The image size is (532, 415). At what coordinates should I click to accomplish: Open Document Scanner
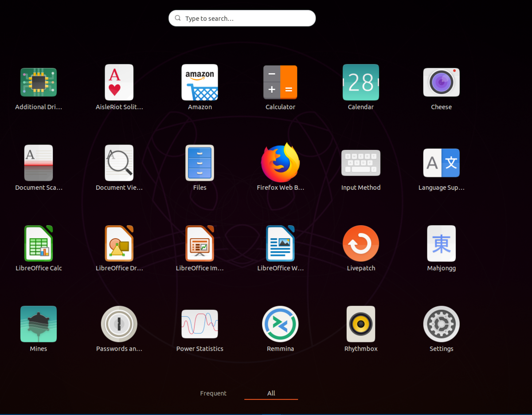[x=39, y=163]
